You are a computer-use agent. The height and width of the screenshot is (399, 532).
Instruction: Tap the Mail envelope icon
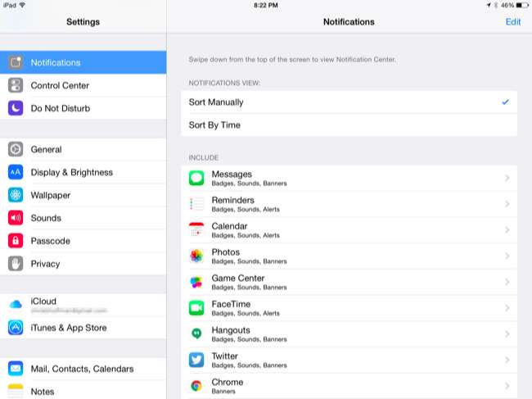click(x=16, y=369)
